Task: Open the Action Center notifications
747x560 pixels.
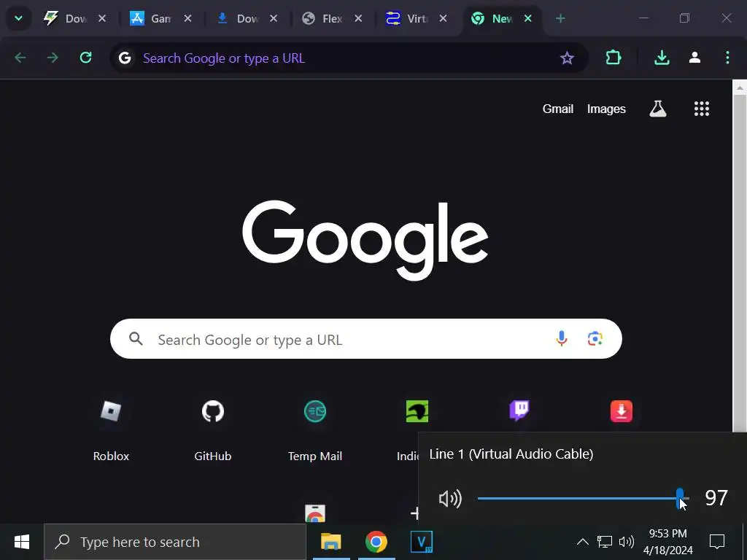Action: 717,542
